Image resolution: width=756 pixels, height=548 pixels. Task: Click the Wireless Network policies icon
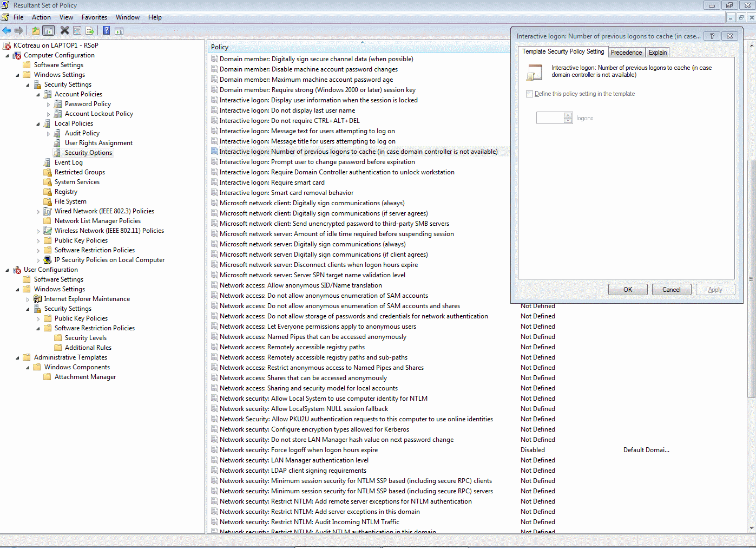(x=48, y=231)
